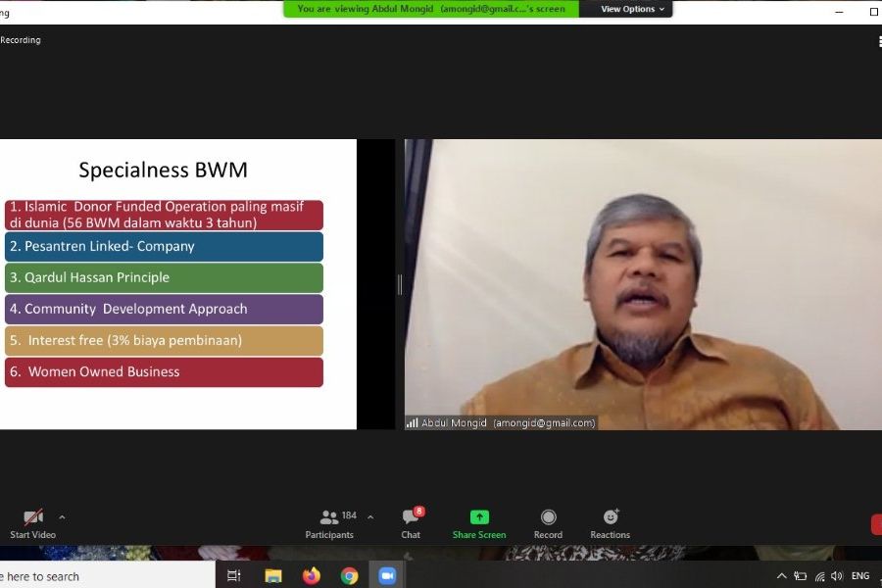This screenshot has width=882, height=588.
Task: Toggle the volume speaker tray icon
Action: point(837,575)
